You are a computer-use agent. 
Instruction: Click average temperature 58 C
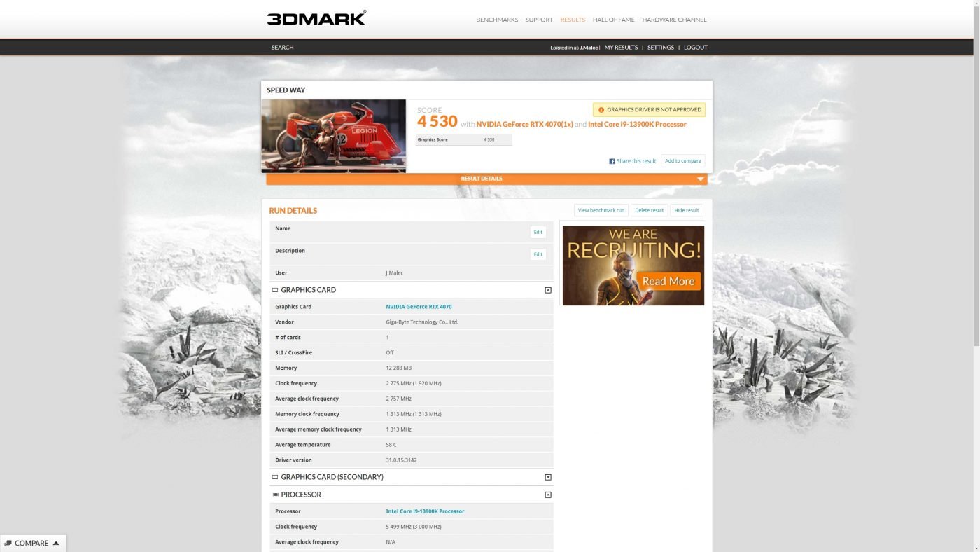point(391,445)
